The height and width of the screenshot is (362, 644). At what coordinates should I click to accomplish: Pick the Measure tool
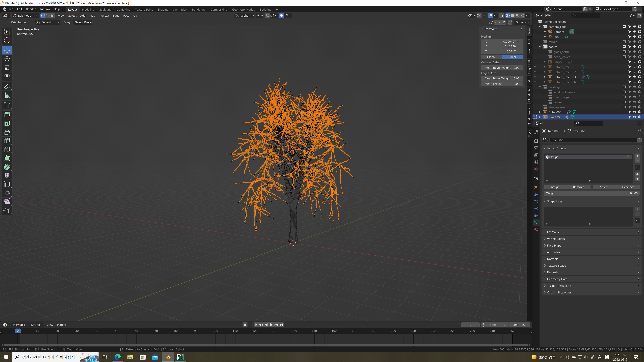tap(7, 95)
